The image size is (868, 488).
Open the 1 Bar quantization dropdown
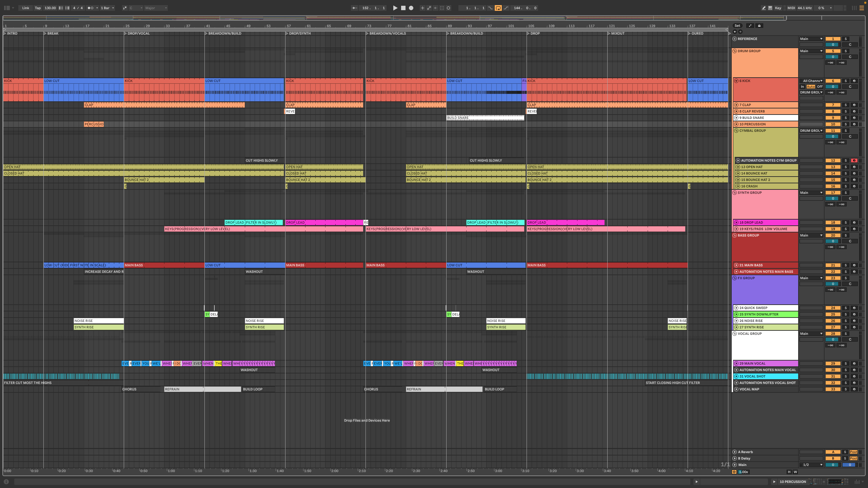coord(107,8)
